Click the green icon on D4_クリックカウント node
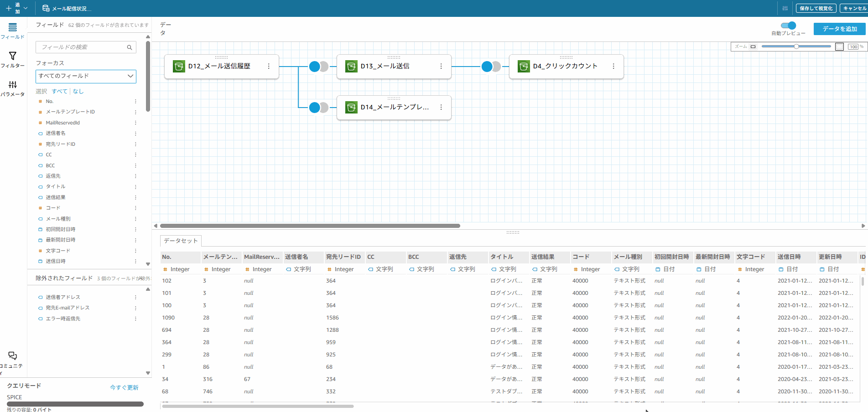The height and width of the screenshot is (412, 868). (524, 66)
